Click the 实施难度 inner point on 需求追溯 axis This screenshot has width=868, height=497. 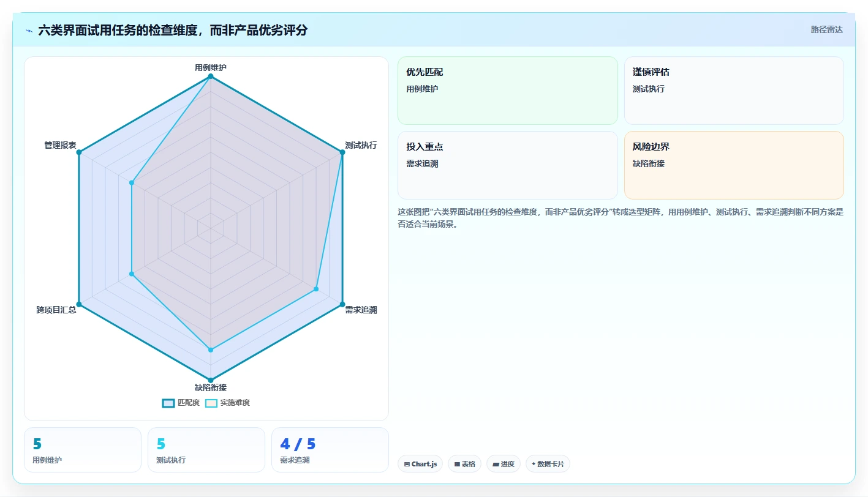(x=316, y=289)
